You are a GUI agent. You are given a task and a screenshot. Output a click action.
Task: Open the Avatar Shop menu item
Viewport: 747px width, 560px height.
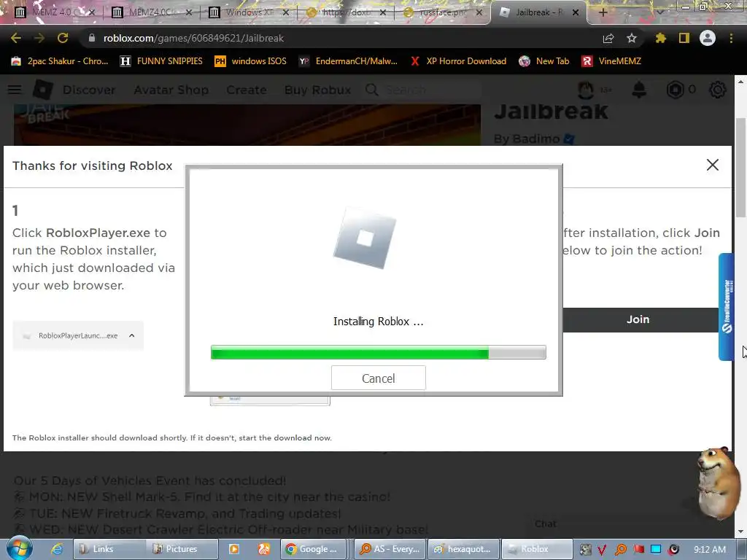(x=171, y=90)
